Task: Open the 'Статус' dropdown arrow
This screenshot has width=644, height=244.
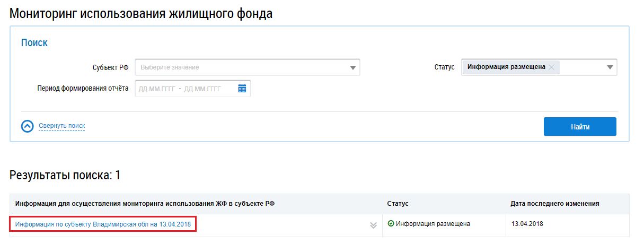Action: coord(610,67)
